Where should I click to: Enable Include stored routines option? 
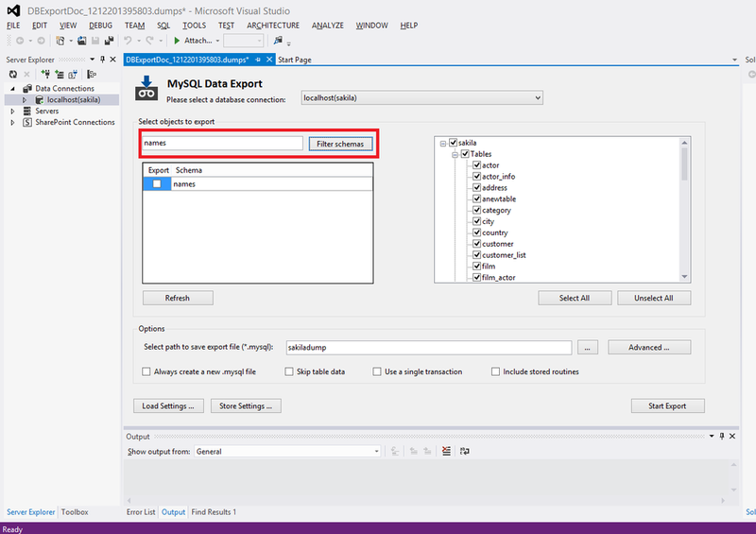[x=495, y=371]
